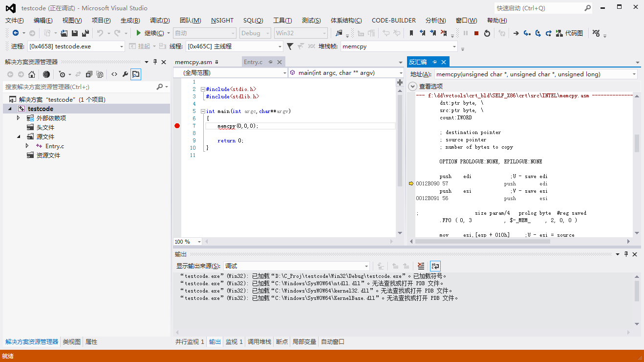Stop debugging with the red square icon
This screenshot has height=362, width=644.
pos(476,33)
